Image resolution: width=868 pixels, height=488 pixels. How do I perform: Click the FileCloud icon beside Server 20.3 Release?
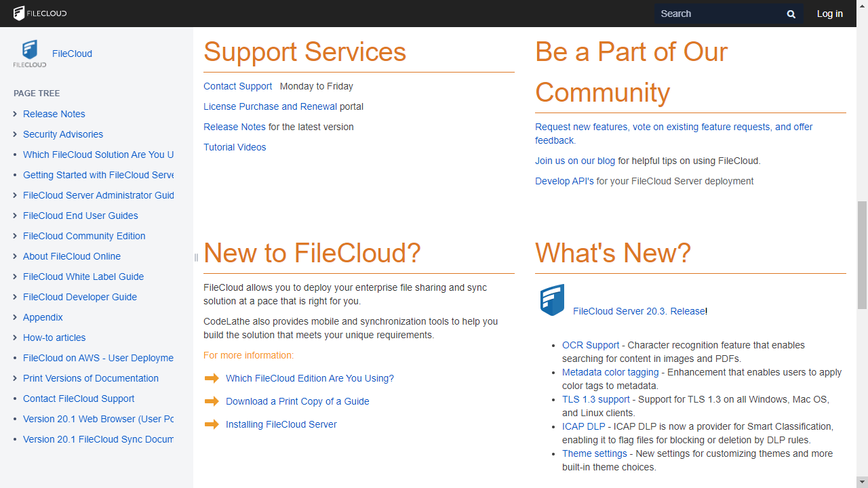coord(552,300)
